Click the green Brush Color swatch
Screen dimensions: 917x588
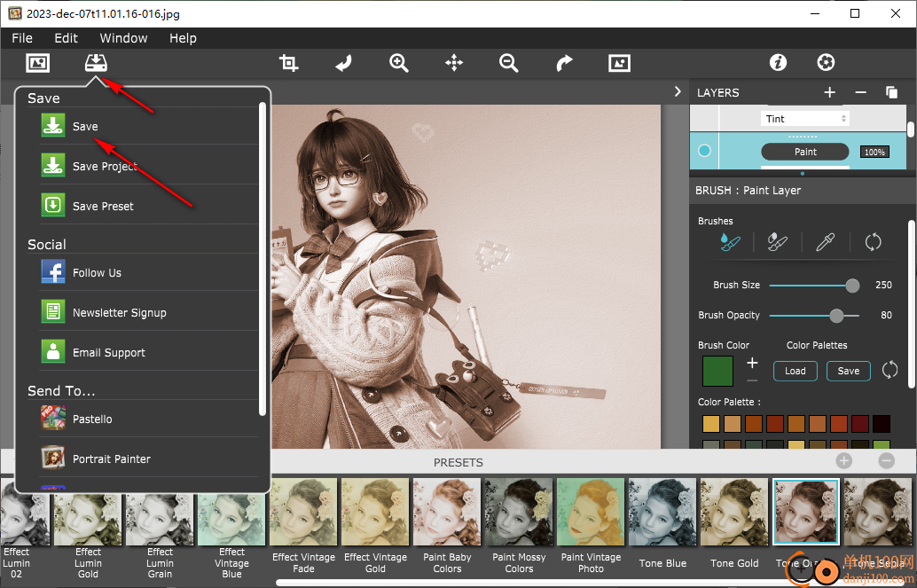pos(717,371)
